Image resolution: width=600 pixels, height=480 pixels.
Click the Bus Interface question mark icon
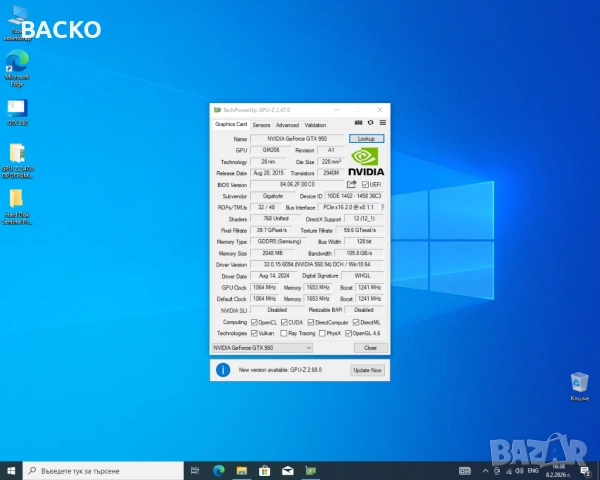tap(382, 207)
